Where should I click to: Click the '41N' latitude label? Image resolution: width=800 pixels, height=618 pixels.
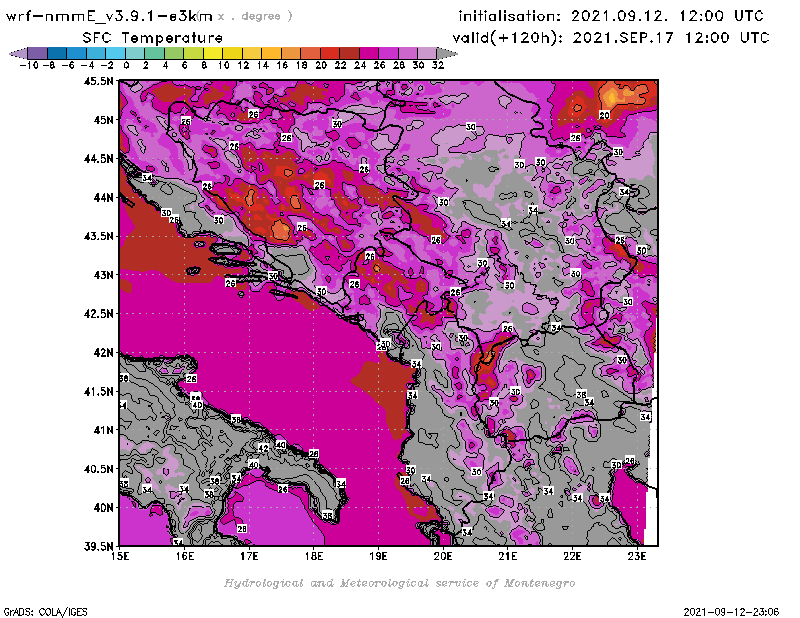103,430
